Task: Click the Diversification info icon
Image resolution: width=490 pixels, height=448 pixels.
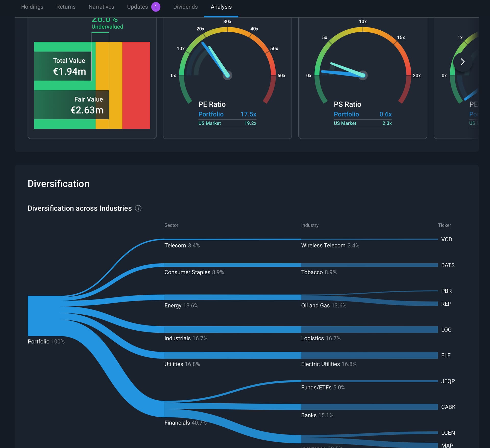Action: click(x=138, y=208)
